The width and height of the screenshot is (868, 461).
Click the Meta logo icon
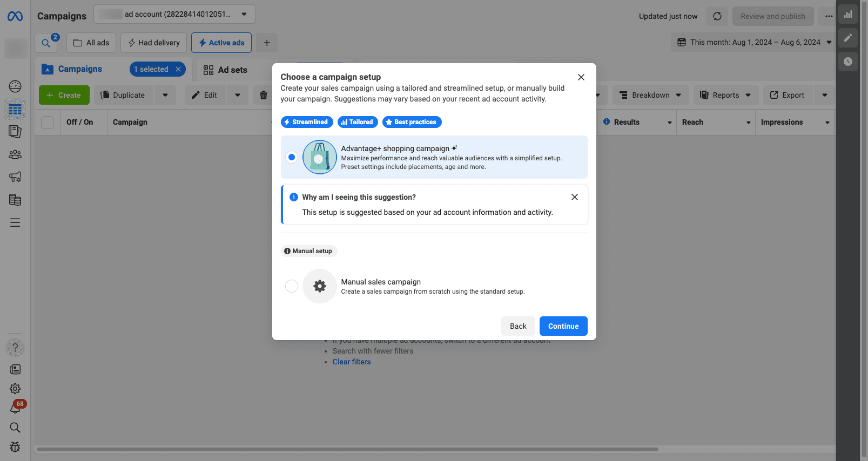pos(15,17)
